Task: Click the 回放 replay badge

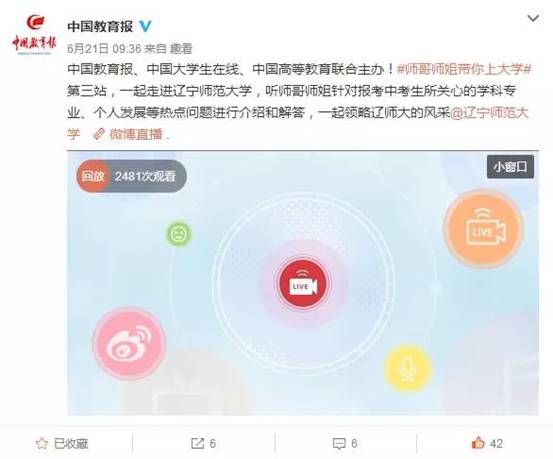Action: pos(93,176)
